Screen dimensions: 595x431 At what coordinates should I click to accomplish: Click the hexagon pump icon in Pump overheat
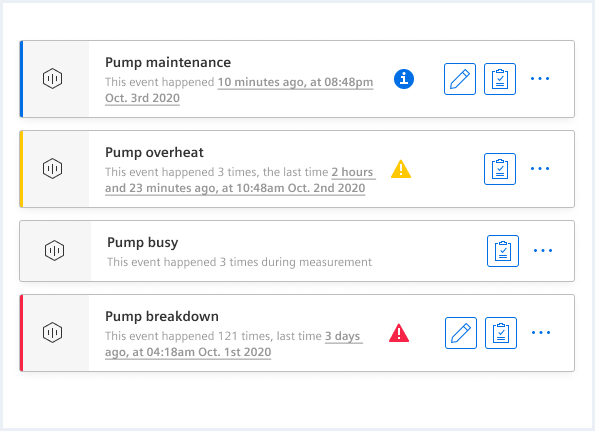pos(52,168)
